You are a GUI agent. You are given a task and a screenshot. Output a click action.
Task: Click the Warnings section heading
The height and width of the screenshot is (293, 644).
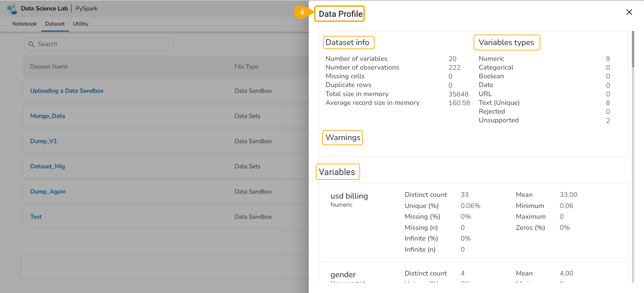click(343, 137)
